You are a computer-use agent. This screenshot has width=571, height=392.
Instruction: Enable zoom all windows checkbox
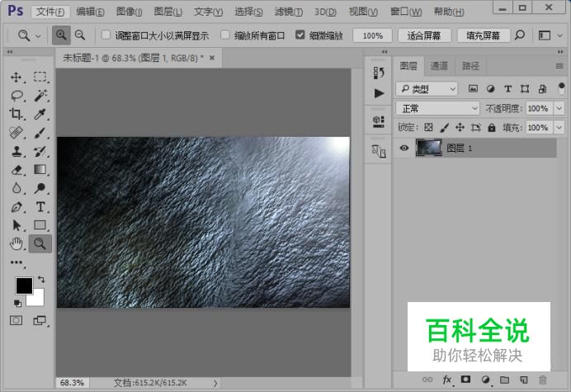click(224, 35)
